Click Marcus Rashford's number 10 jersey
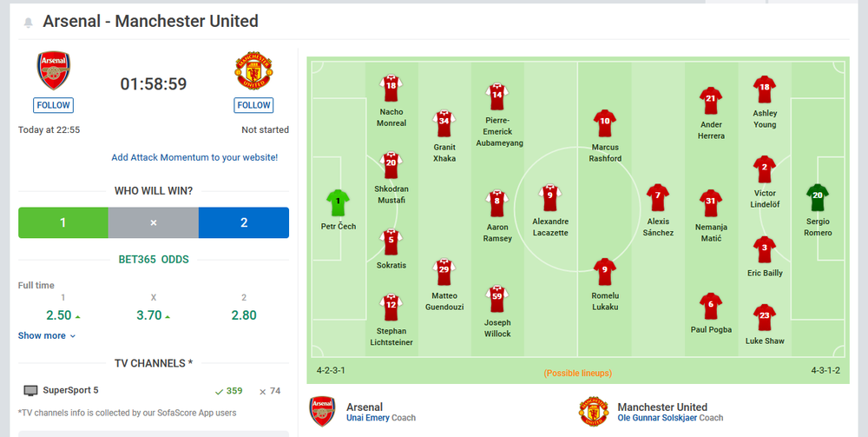The height and width of the screenshot is (437, 868). coord(604,123)
